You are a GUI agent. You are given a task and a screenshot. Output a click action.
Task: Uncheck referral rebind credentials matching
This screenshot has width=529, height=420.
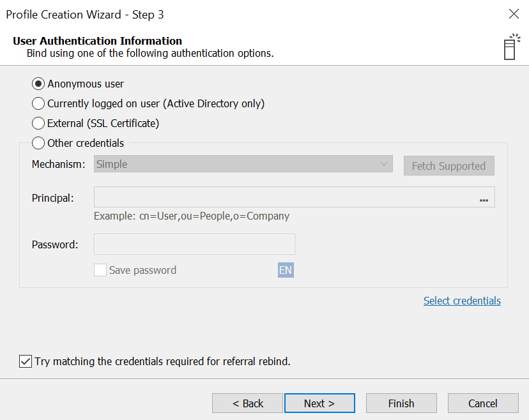pyautogui.click(x=26, y=361)
